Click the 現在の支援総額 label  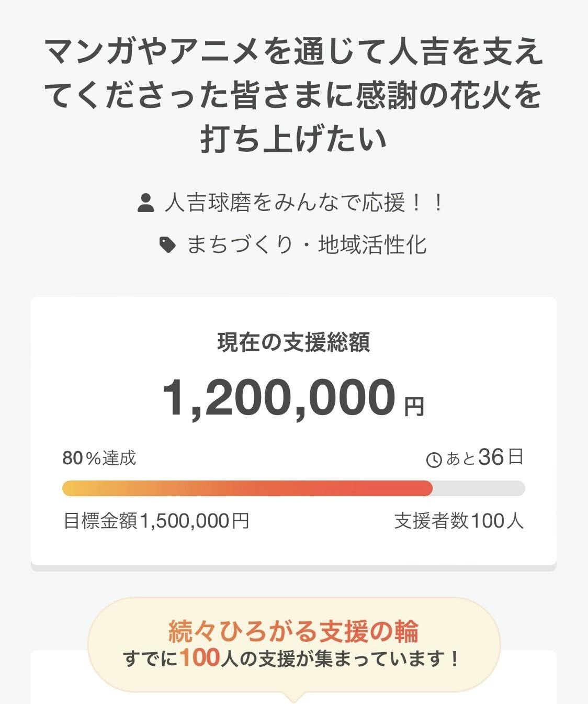pos(293,342)
